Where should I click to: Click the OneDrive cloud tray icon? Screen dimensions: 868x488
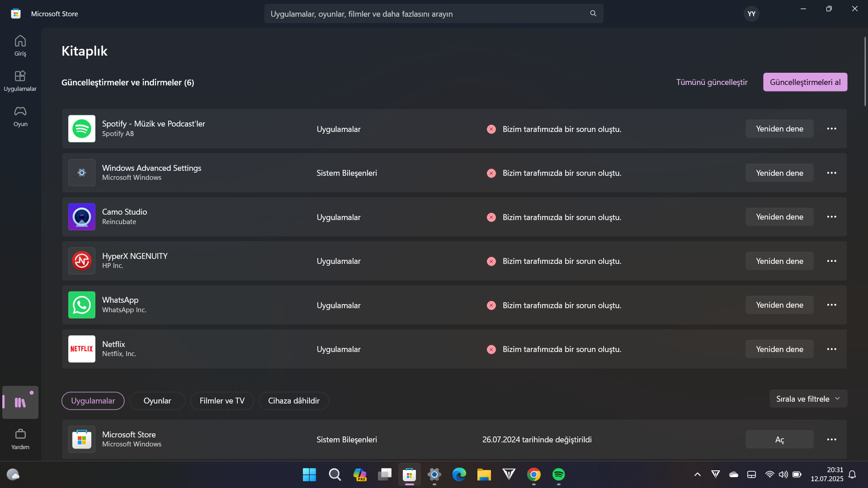click(x=733, y=474)
